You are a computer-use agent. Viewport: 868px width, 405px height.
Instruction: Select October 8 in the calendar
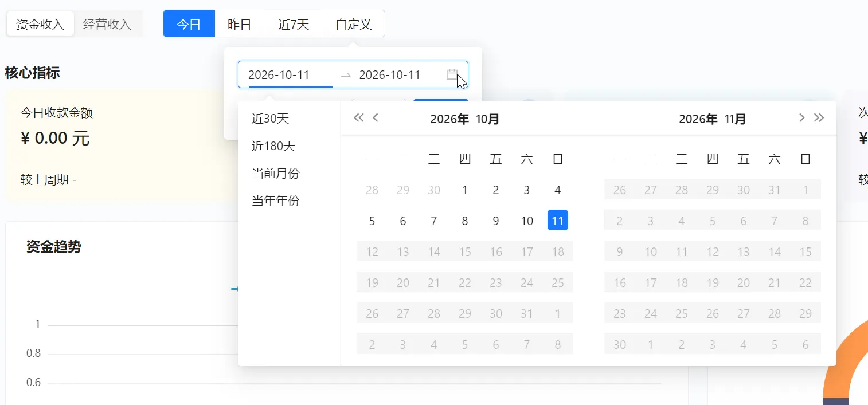coord(465,221)
